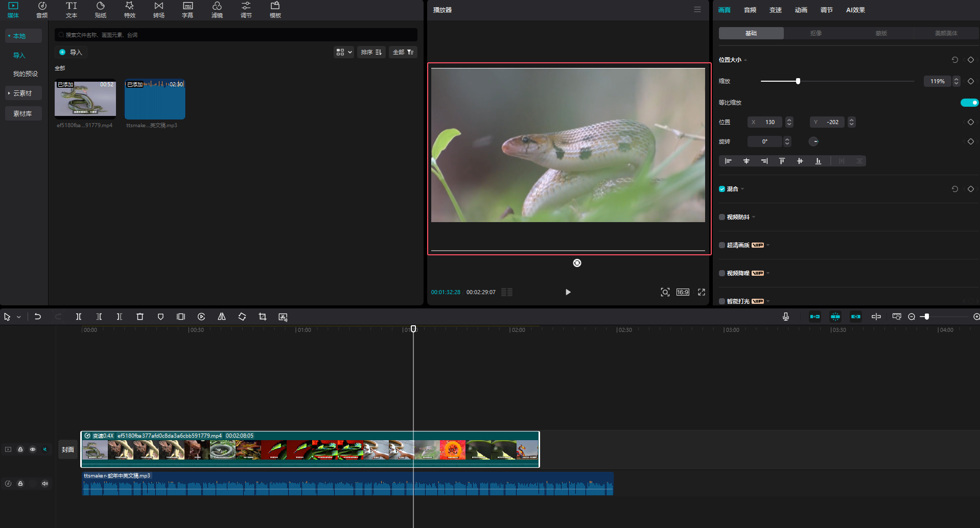Delete left of playhead trim icon
This screenshot has width=980, height=528.
[x=99, y=317]
